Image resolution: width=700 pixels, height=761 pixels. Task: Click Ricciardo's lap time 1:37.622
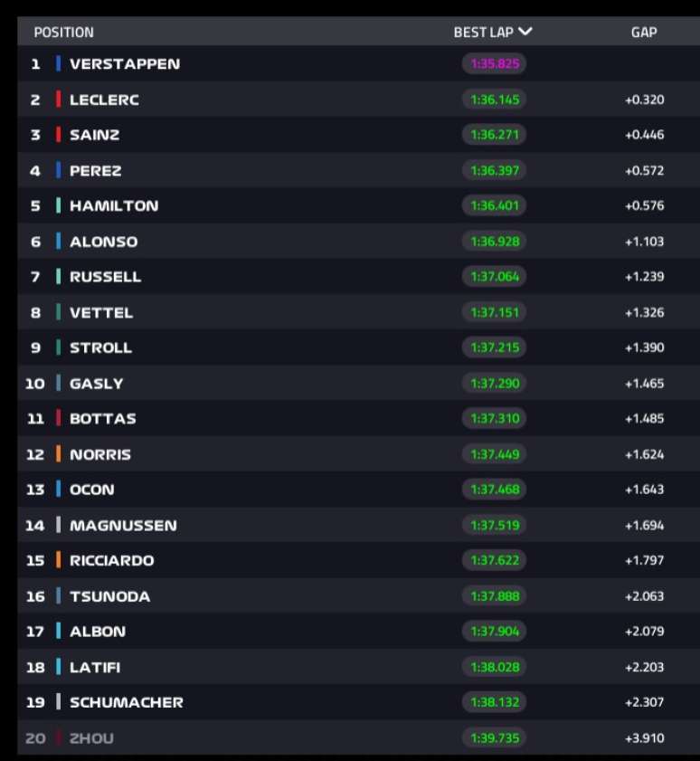495,560
